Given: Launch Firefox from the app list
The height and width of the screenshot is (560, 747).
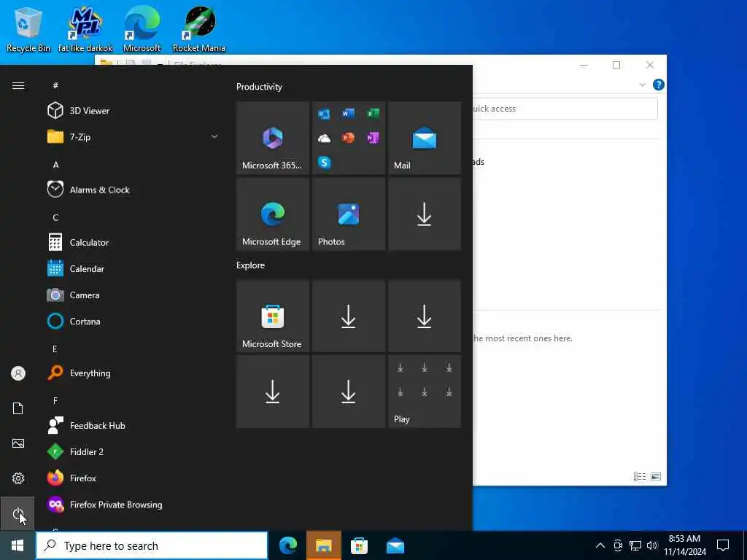Looking at the screenshot, I should tap(133, 478).
